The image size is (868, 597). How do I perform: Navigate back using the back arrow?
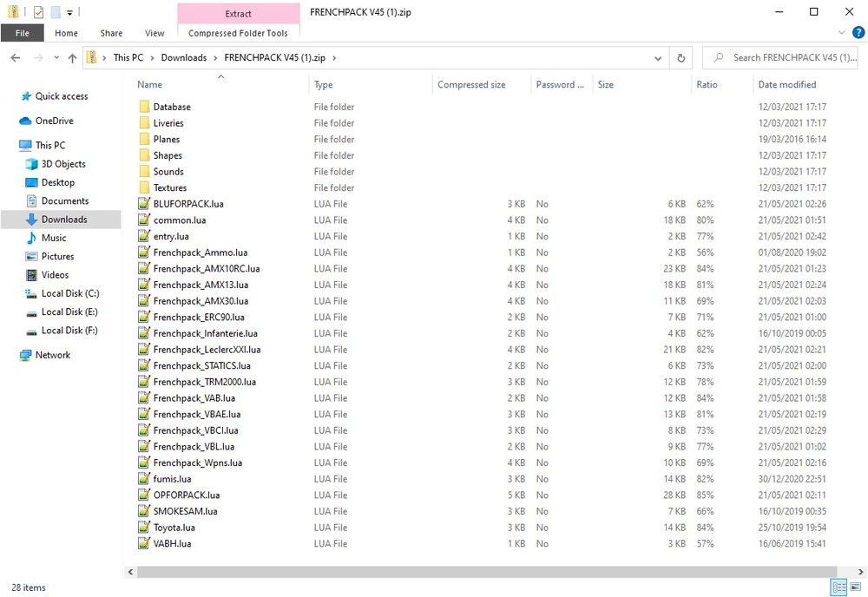pos(16,57)
